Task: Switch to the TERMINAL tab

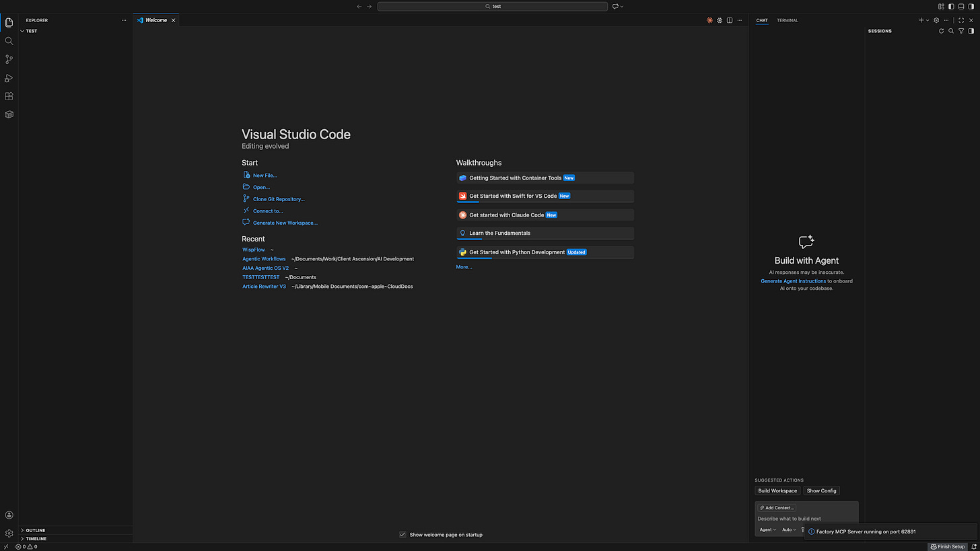Action: pyautogui.click(x=788, y=20)
